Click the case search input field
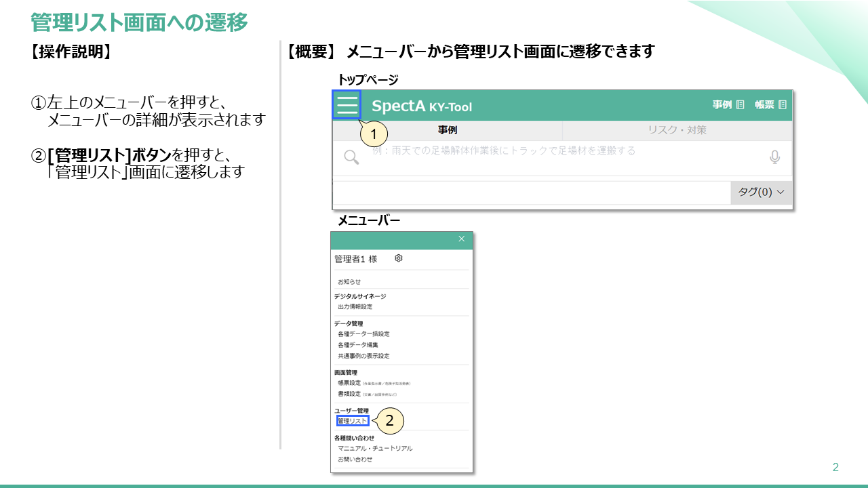The image size is (868, 488). click(563, 157)
